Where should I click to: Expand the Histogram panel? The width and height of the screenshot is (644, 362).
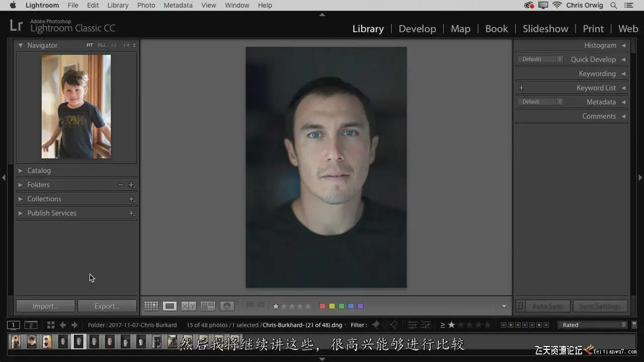click(623, 45)
